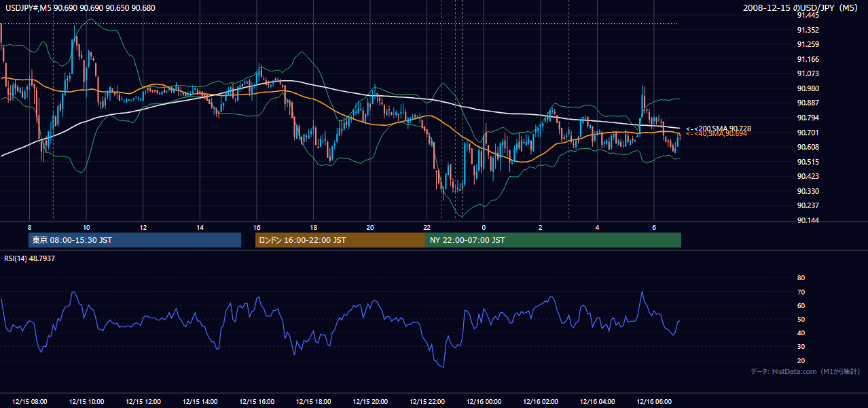This screenshot has height=408, width=868.
Task: Click the 12/15 12:00 date axis label
Action: pyautogui.click(x=143, y=402)
